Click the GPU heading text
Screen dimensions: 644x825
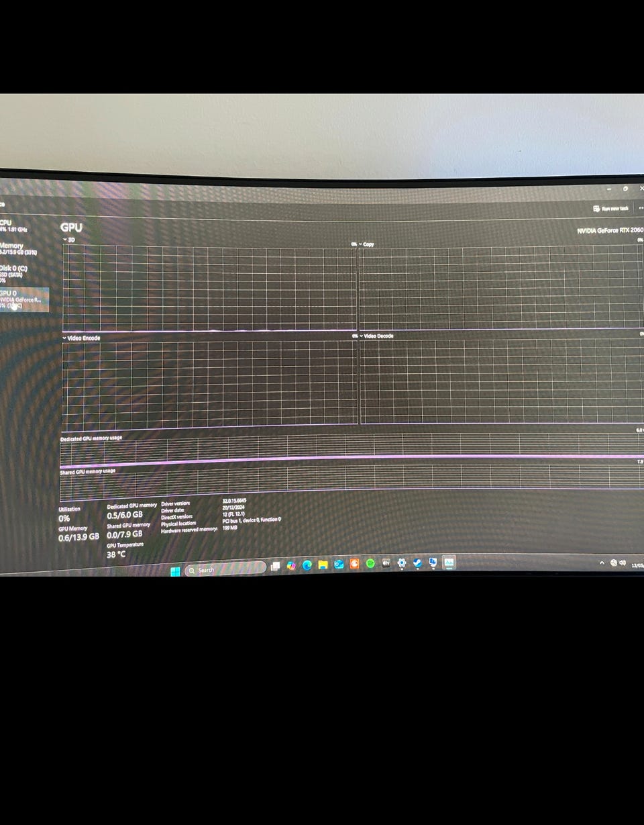click(71, 228)
